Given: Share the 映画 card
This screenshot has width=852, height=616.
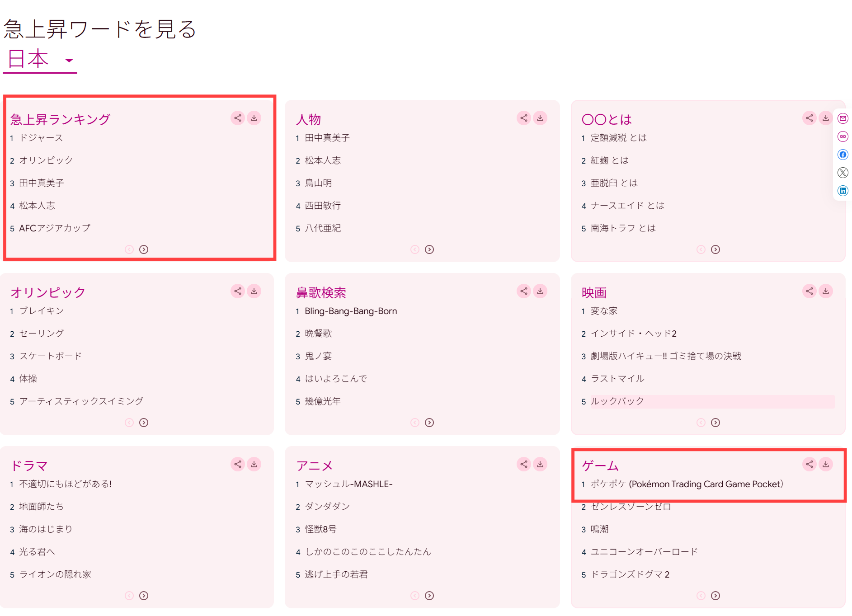Looking at the screenshot, I should [810, 291].
